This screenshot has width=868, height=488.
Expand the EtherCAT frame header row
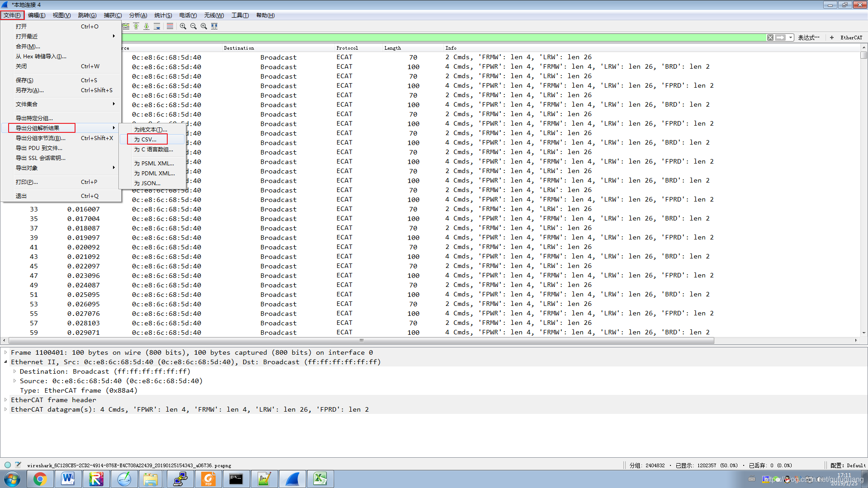pyautogui.click(x=5, y=400)
